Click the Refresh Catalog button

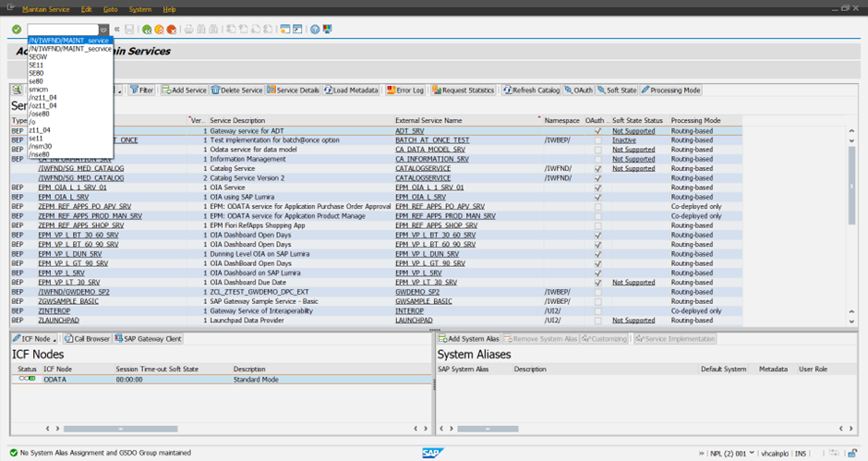[x=532, y=91]
